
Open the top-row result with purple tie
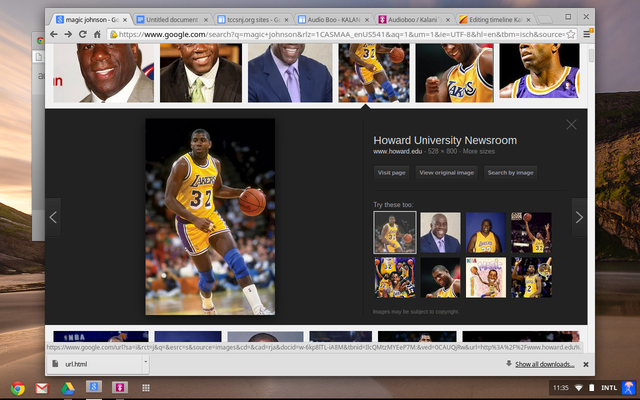pos(290,73)
